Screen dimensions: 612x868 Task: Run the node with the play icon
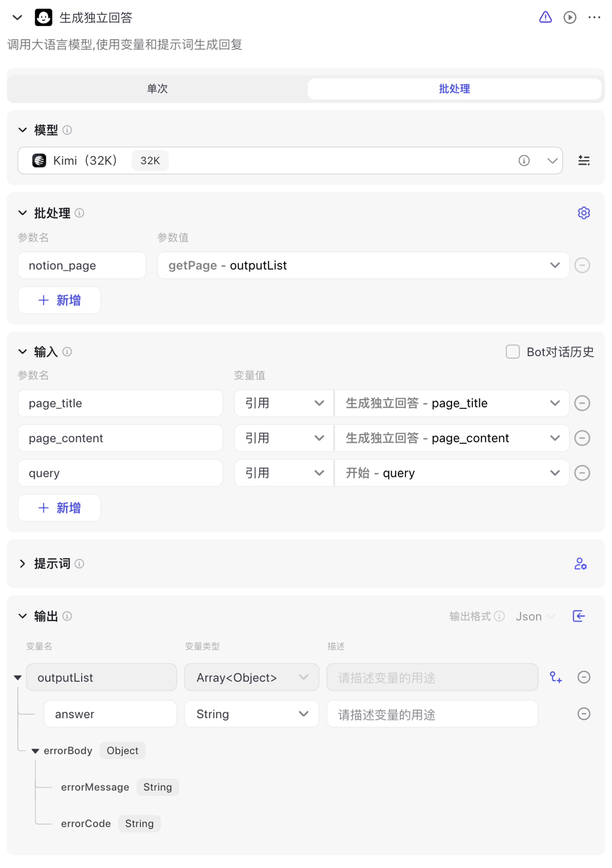pyautogui.click(x=570, y=17)
